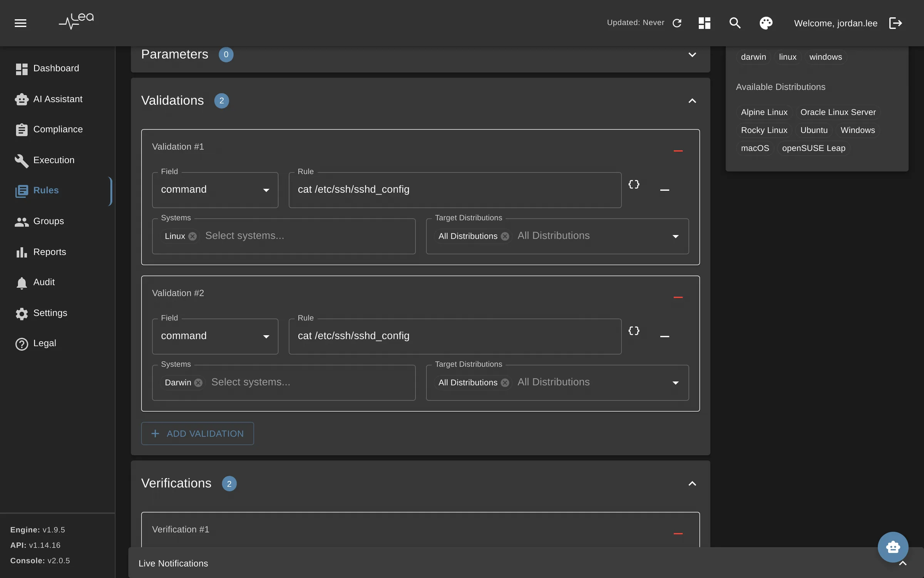Image resolution: width=924 pixels, height=578 pixels.
Task: Open the hamburger navigation menu
Action: 20,23
